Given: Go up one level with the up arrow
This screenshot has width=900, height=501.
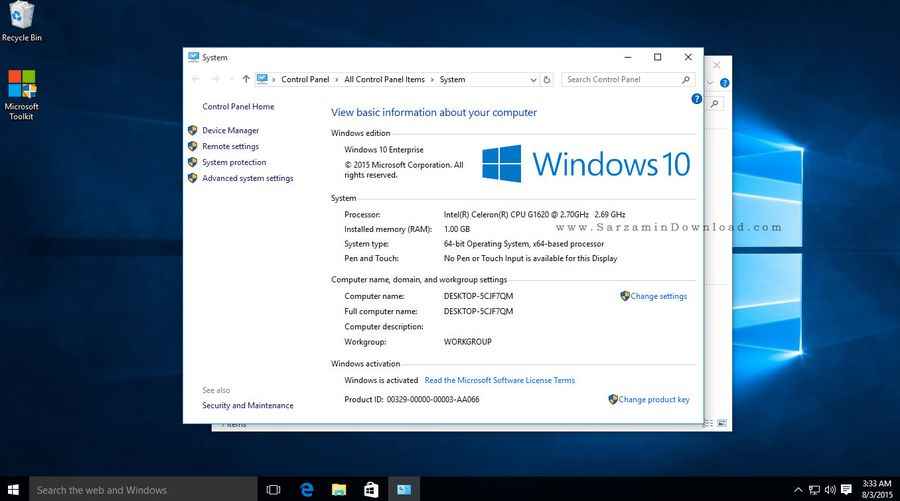Looking at the screenshot, I should pos(246,79).
